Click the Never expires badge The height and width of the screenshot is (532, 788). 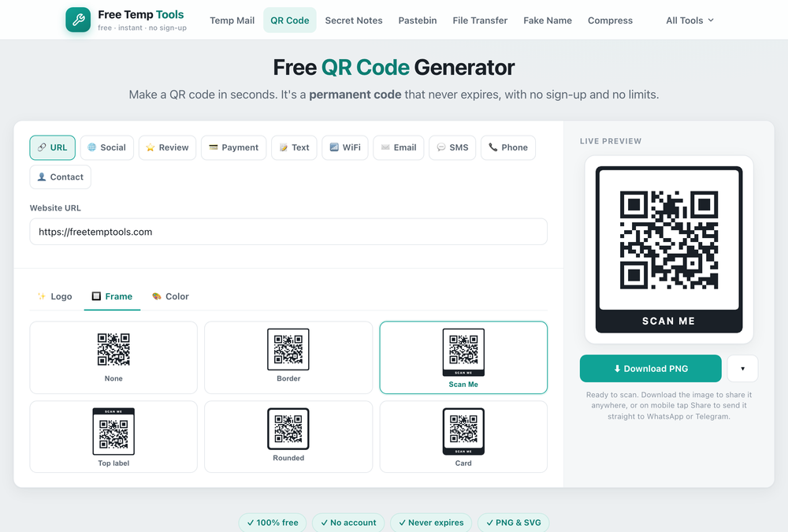click(x=431, y=523)
